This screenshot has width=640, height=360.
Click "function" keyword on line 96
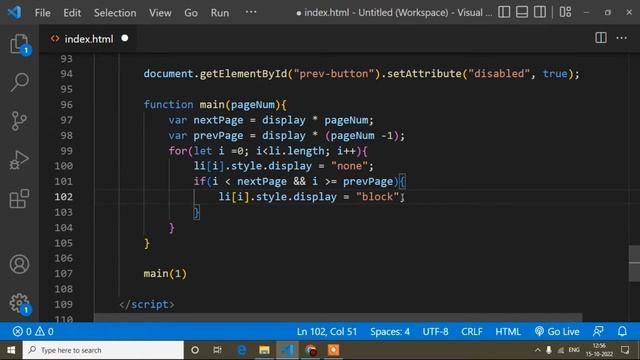tap(168, 104)
